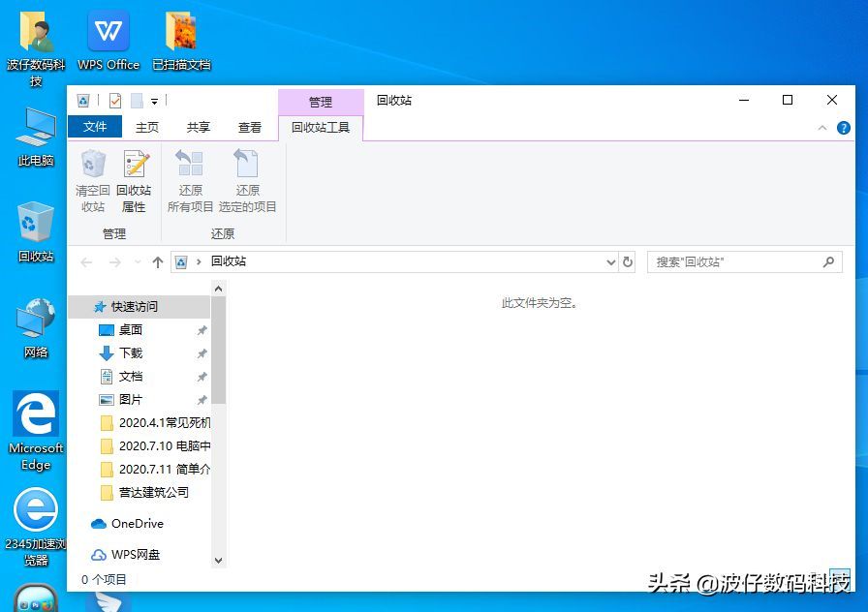868x612 pixels.
Task: Click the new folder quick access icon
Action: (137, 101)
